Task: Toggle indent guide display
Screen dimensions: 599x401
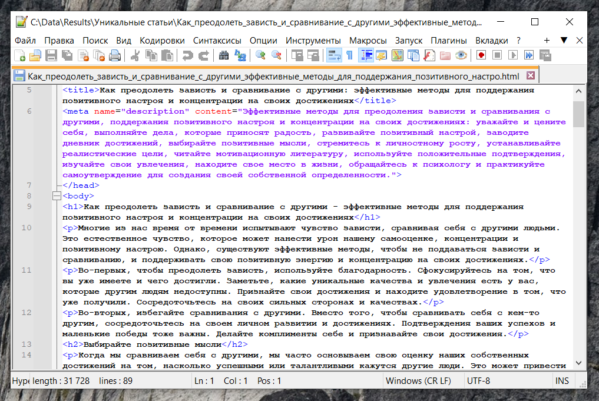Action: pyautogui.click(x=366, y=56)
